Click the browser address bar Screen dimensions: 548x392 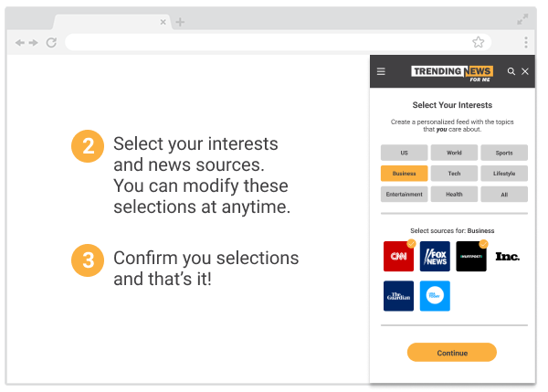(x=265, y=42)
